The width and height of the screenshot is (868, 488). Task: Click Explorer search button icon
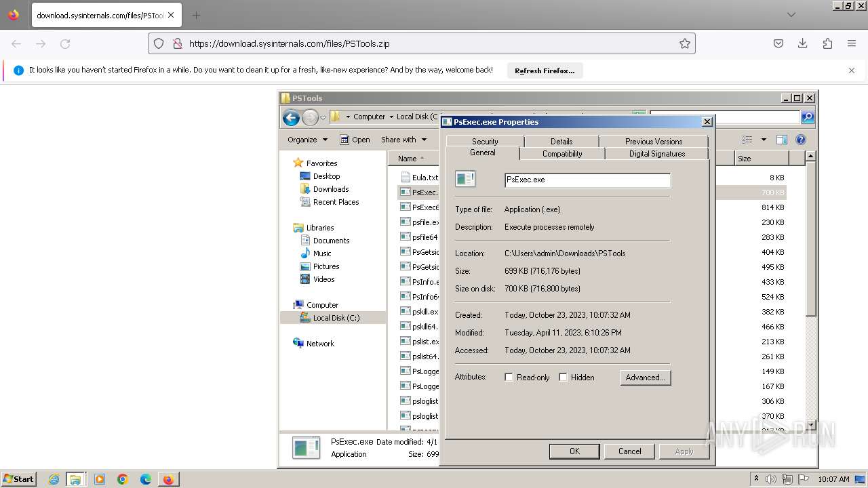point(807,117)
